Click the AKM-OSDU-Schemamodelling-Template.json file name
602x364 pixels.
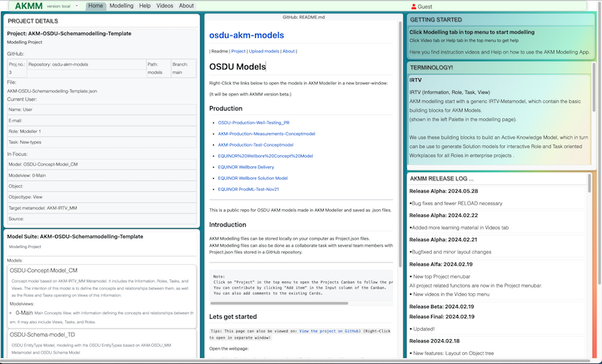(x=52, y=91)
